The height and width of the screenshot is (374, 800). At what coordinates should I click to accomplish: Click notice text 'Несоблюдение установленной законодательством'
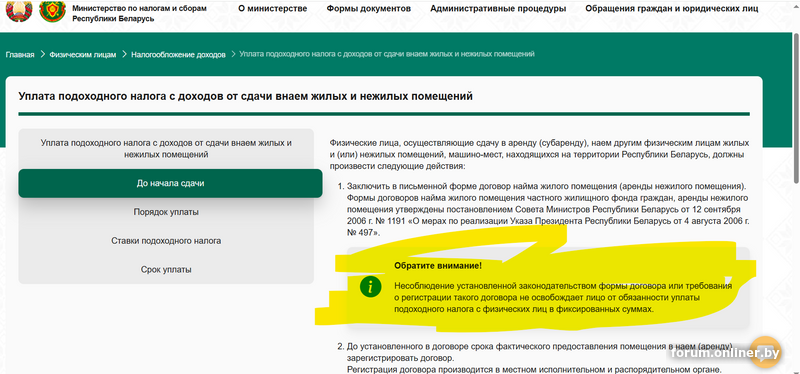tap(563, 297)
